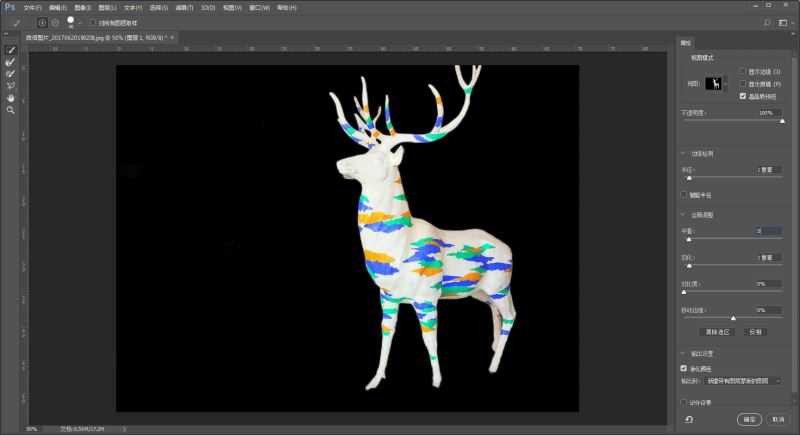
Task: Uncheck the High Quality Preview checkbox
Action: (x=742, y=96)
